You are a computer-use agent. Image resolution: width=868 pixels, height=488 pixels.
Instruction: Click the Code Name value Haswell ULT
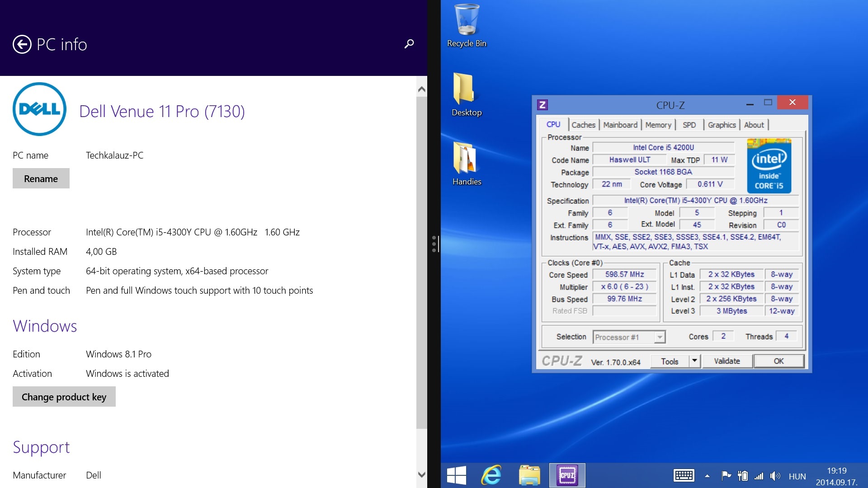pyautogui.click(x=630, y=160)
